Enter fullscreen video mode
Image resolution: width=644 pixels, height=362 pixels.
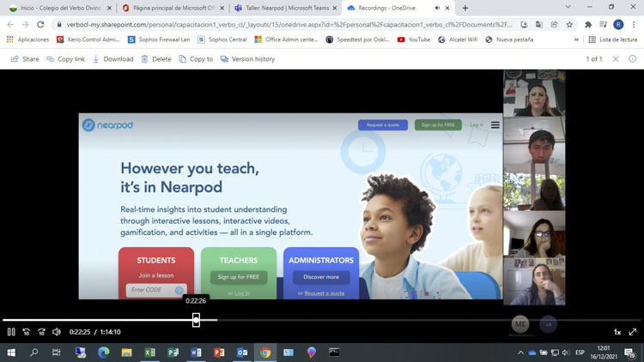point(633,332)
